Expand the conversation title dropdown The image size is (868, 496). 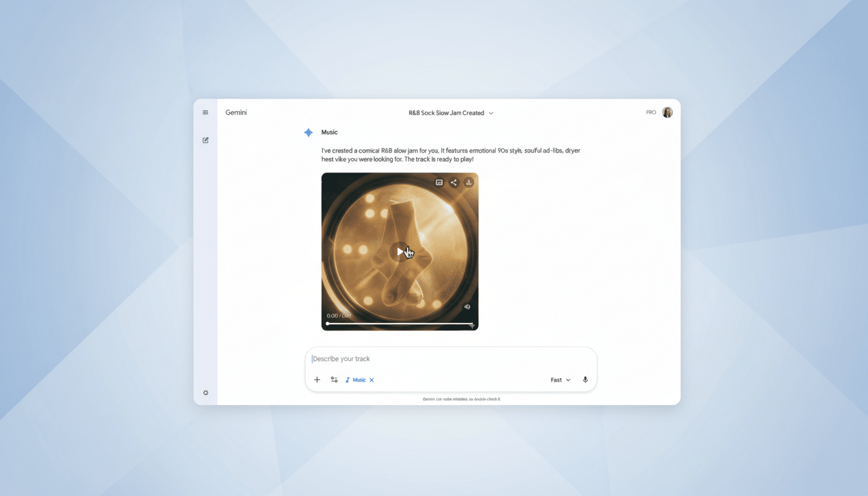point(491,113)
